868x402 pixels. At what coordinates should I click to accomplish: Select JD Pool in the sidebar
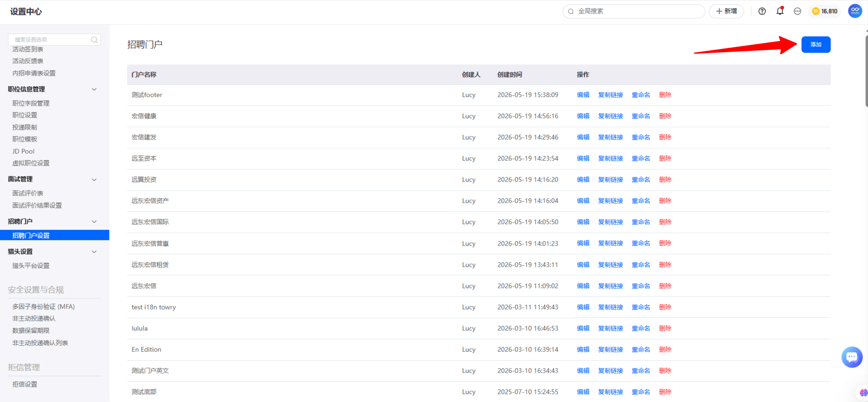point(24,152)
